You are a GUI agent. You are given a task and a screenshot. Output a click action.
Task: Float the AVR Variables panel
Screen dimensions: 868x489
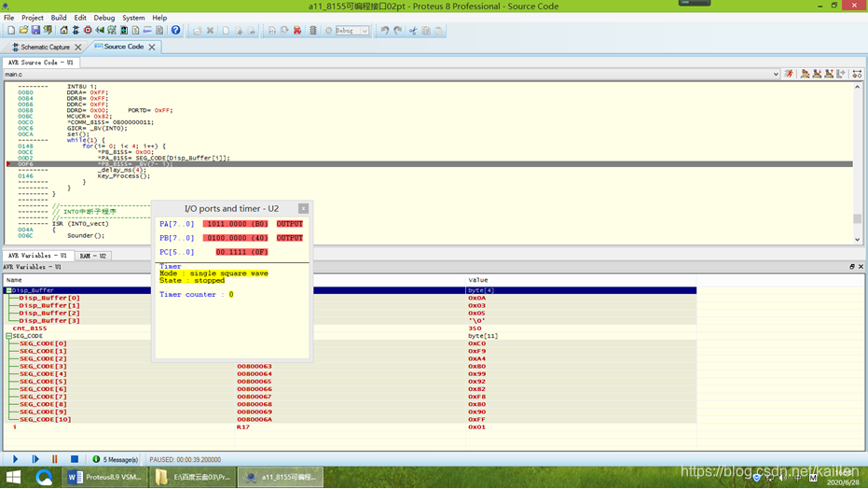click(852, 267)
